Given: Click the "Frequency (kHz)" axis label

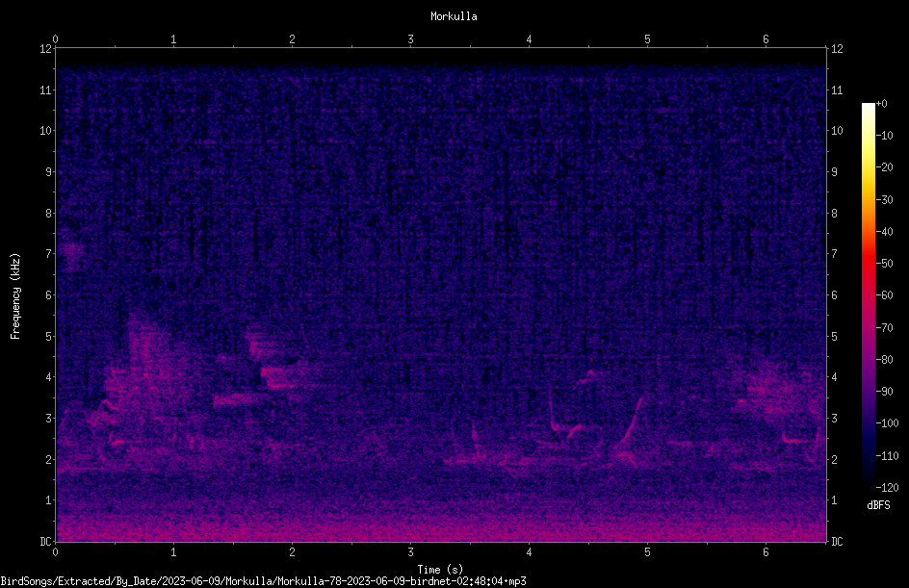Looking at the screenshot, I should (x=15, y=296).
